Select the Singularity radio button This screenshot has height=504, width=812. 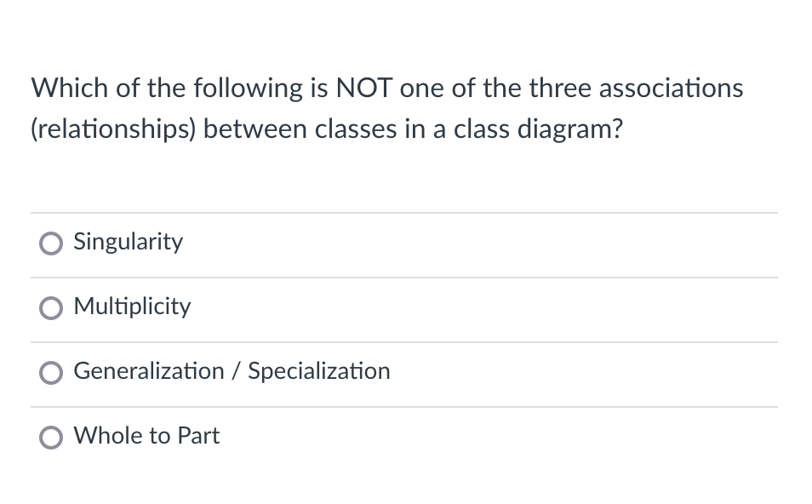pyautogui.click(x=50, y=243)
